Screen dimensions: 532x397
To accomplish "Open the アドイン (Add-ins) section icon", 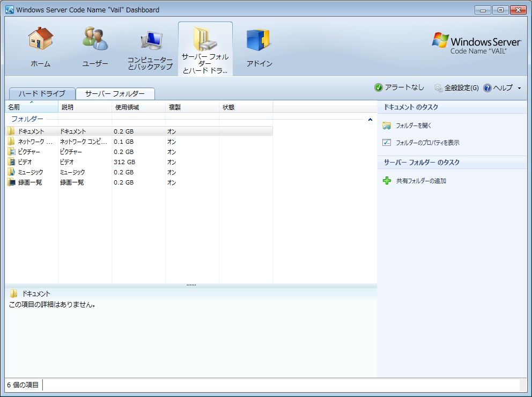I will click(x=259, y=41).
